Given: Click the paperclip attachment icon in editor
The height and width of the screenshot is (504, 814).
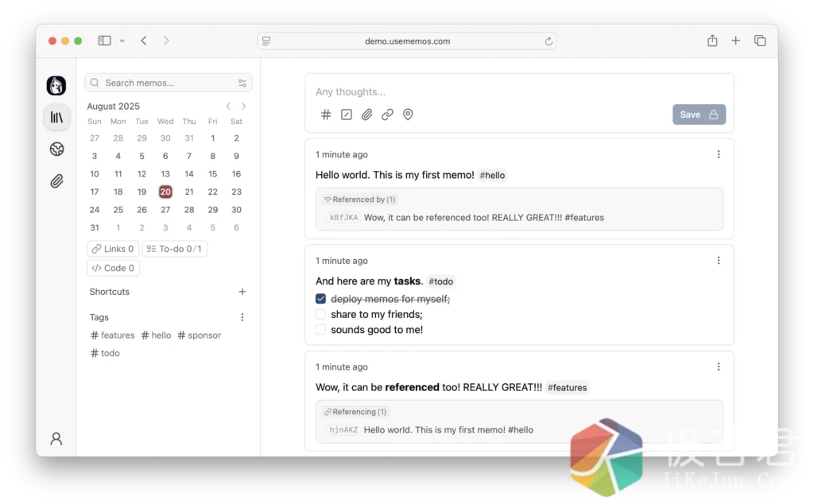Looking at the screenshot, I should point(366,114).
